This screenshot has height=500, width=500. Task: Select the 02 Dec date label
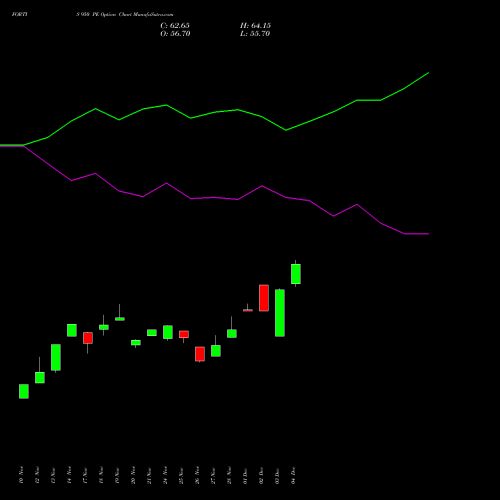(261, 475)
